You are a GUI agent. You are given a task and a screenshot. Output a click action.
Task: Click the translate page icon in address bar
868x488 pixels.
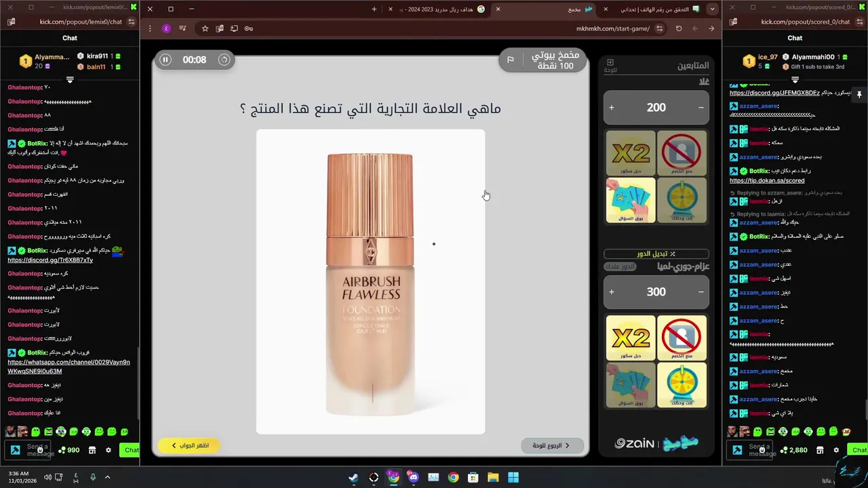[x=220, y=28]
